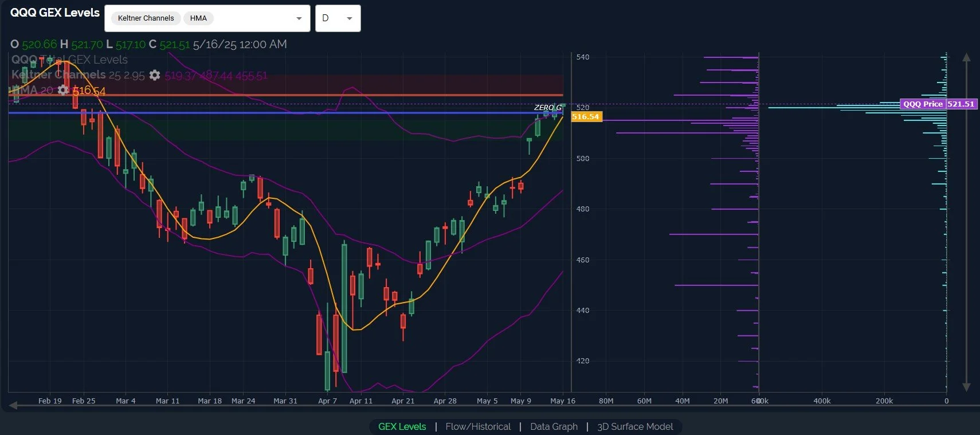The height and width of the screenshot is (435, 980).
Task: Click the 540 price axis label
Action: coord(583,57)
